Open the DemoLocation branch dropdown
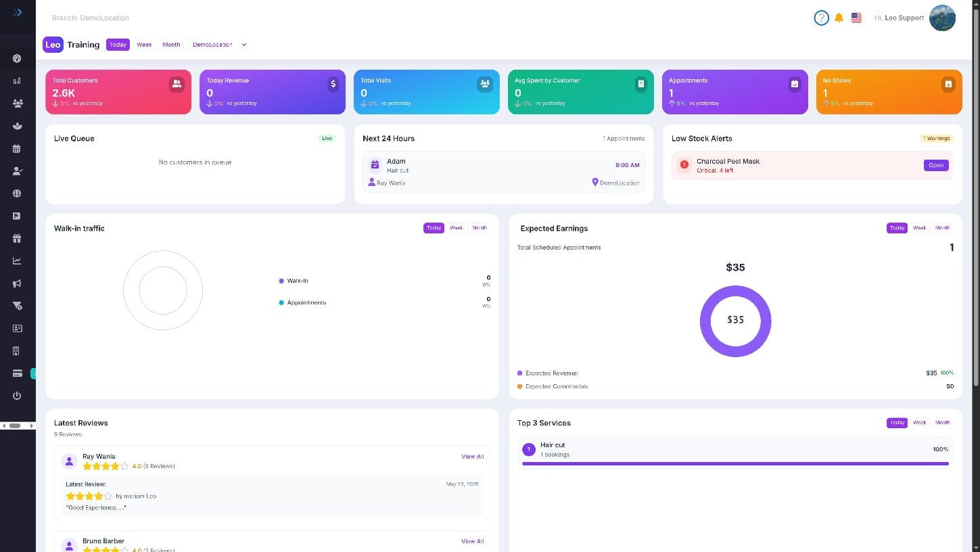This screenshot has width=980, height=552. [x=219, y=45]
